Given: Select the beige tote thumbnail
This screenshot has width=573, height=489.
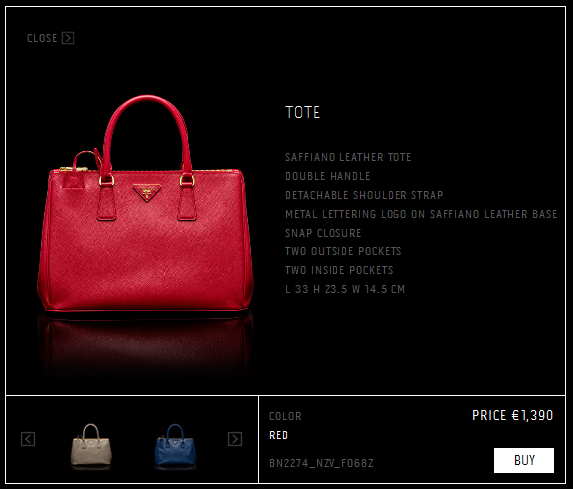Looking at the screenshot, I should 91,445.
